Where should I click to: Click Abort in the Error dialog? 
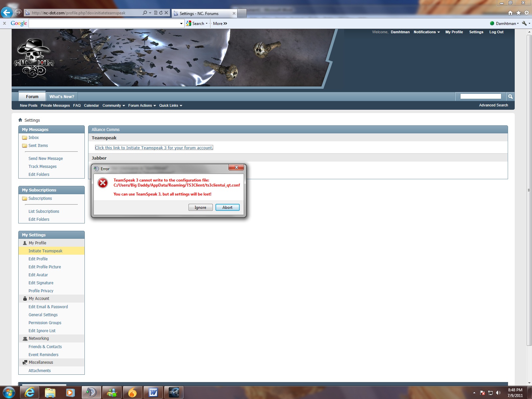[227, 207]
